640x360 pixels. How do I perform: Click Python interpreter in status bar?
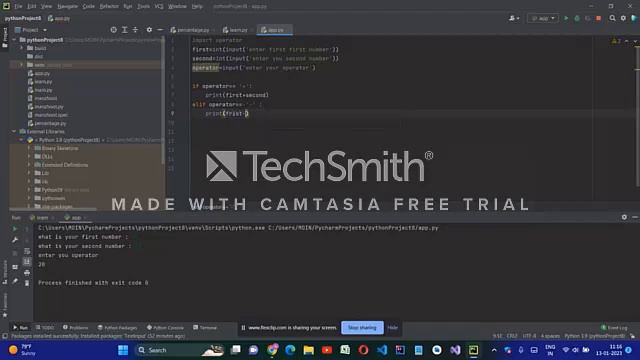coord(595,336)
